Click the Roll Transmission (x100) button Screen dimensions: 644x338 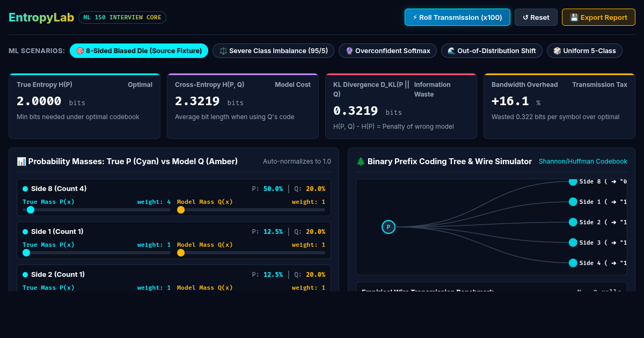(x=457, y=17)
